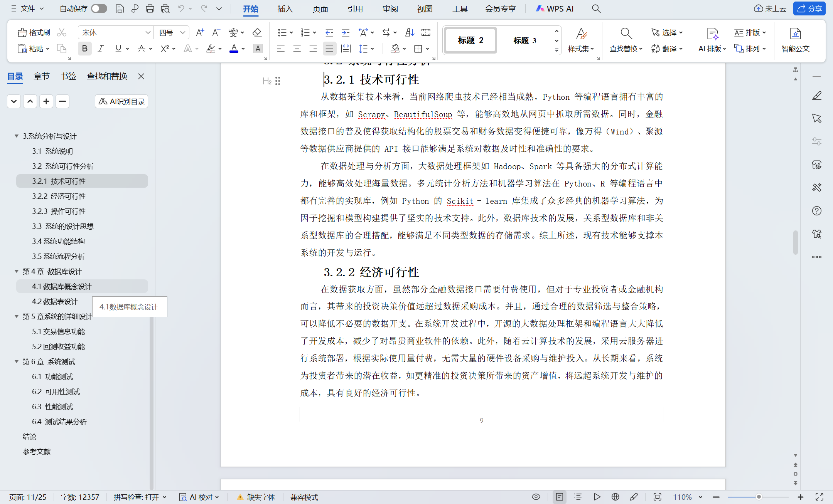833x504 pixels.
Task: Click the document vertical scrollbar thumb
Action: tap(795, 242)
